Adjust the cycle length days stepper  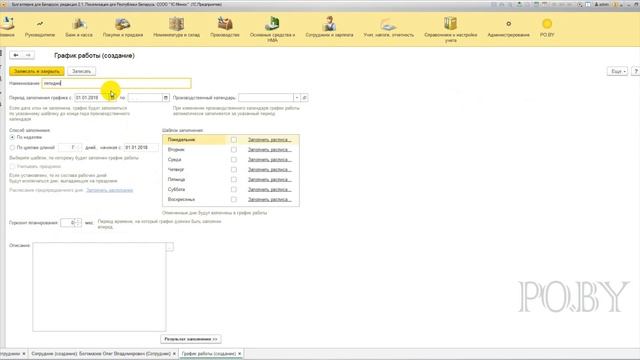click(x=79, y=147)
